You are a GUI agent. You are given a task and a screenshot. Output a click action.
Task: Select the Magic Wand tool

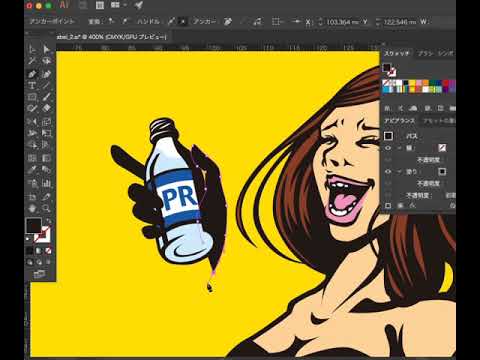tap(32, 61)
